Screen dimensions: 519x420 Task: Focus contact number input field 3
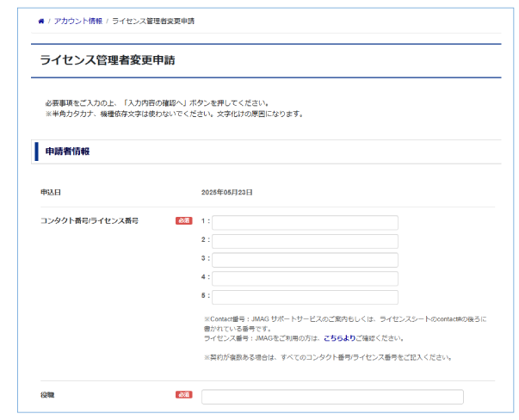pyautogui.click(x=305, y=260)
